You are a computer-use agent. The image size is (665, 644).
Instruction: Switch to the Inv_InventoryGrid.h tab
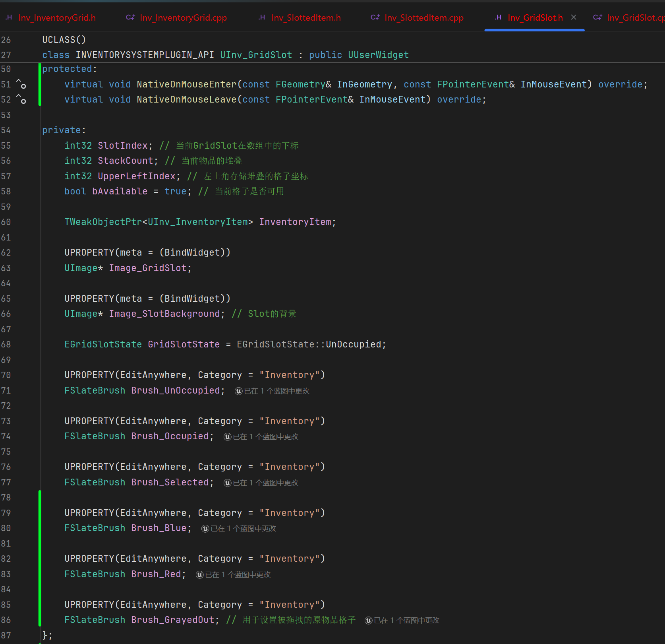[50, 17]
